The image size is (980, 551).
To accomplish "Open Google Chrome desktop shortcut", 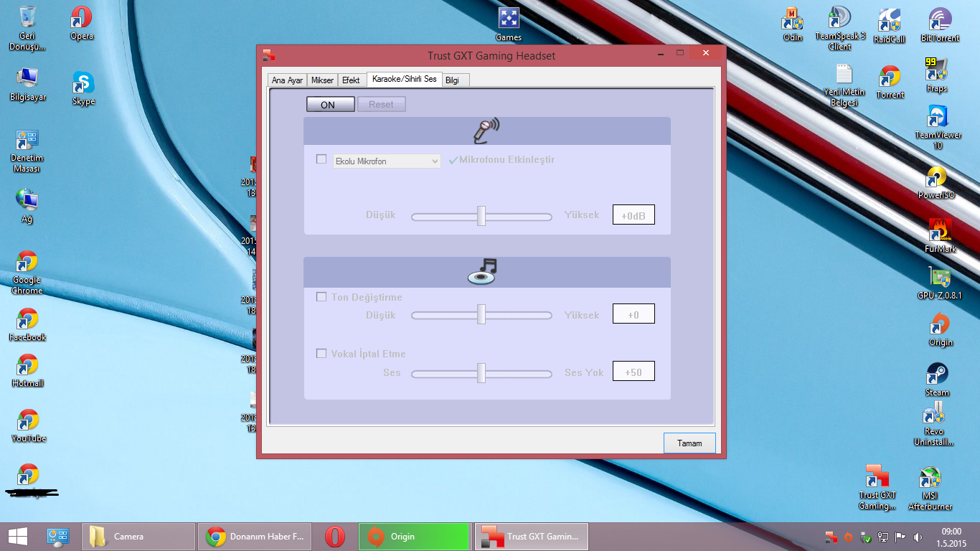I will [x=27, y=273].
